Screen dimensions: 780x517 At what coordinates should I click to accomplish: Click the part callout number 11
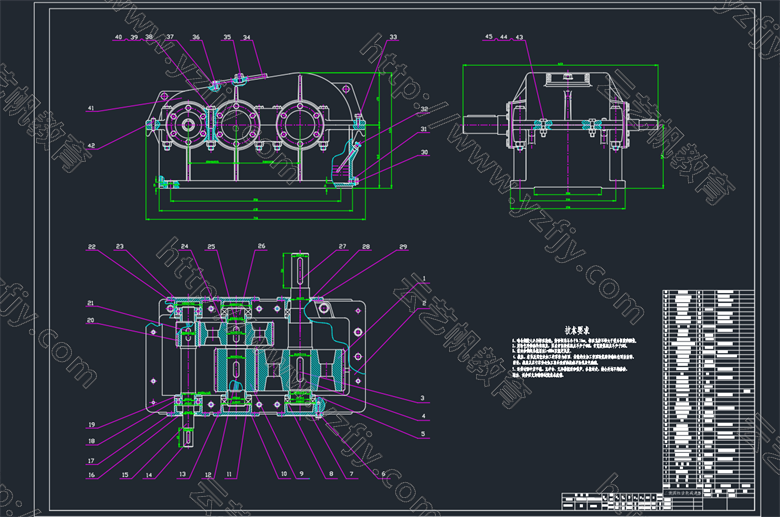[229, 474]
